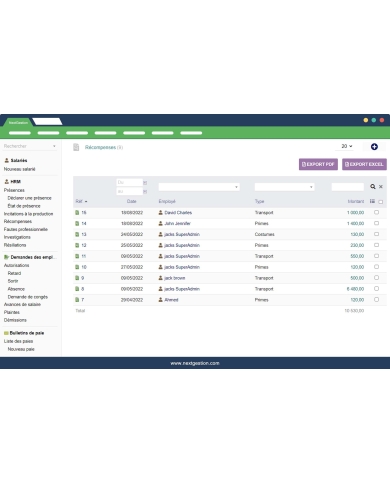Click the HRM person icon in sidebar

[x=6, y=182]
